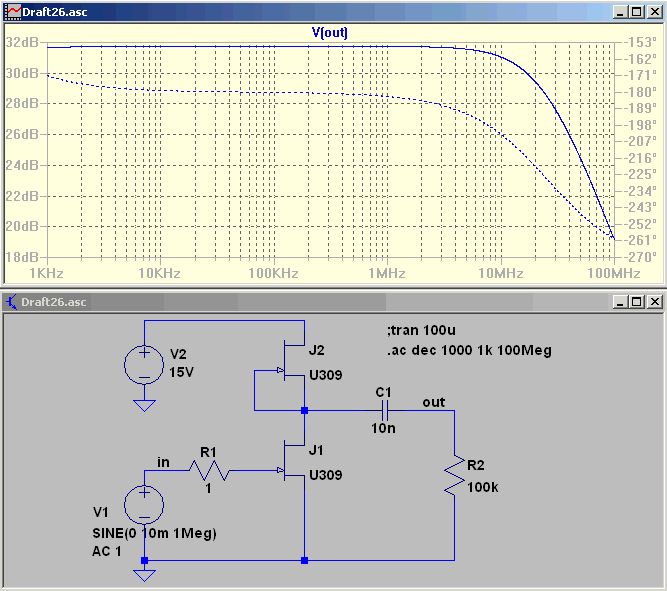Click the 1MHz frequency axis label
The image size is (667, 591).
(387, 273)
